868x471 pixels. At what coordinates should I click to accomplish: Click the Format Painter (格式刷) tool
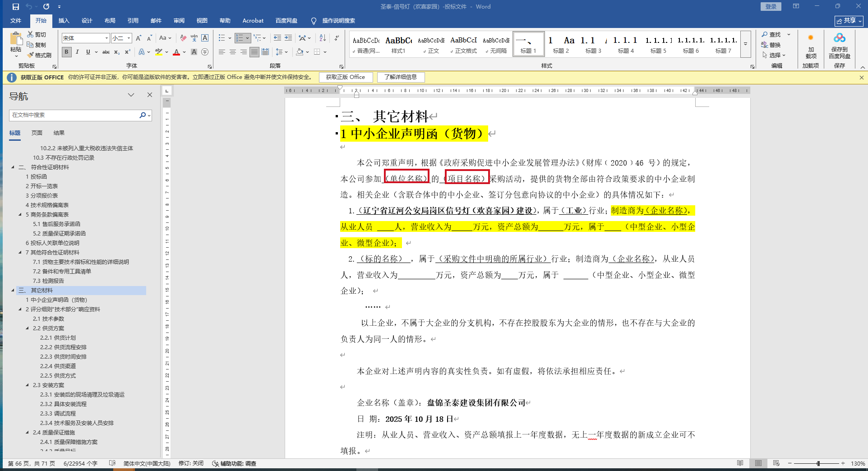pos(39,55)
